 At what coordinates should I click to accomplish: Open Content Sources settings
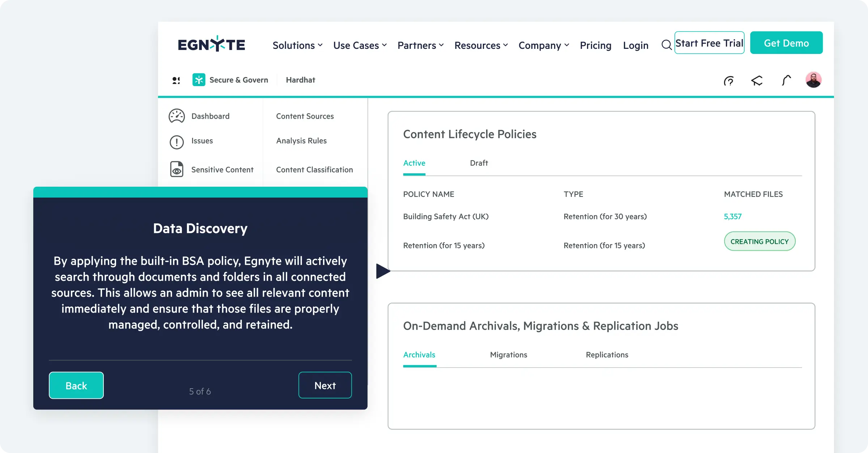coord(305,116)
